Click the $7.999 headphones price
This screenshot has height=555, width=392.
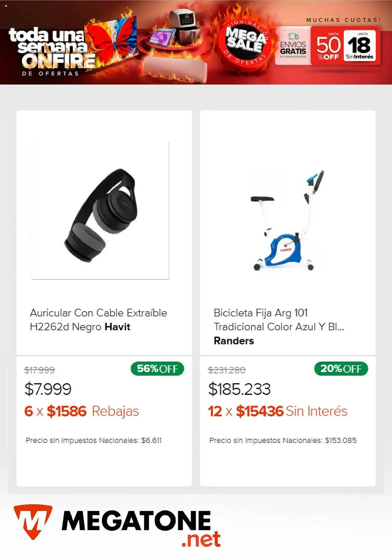[48, 389]
